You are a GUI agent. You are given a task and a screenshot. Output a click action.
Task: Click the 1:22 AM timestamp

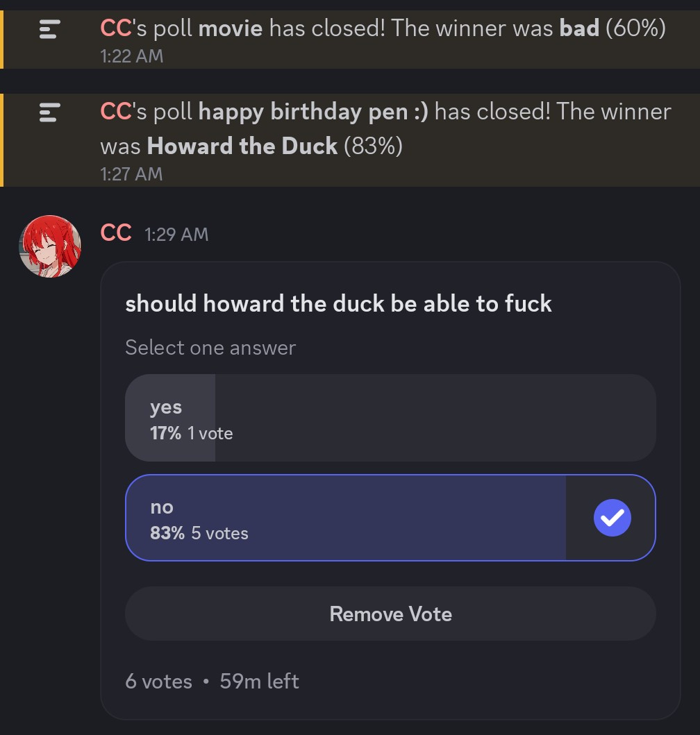pyautogui.click(x=131, y=56)
